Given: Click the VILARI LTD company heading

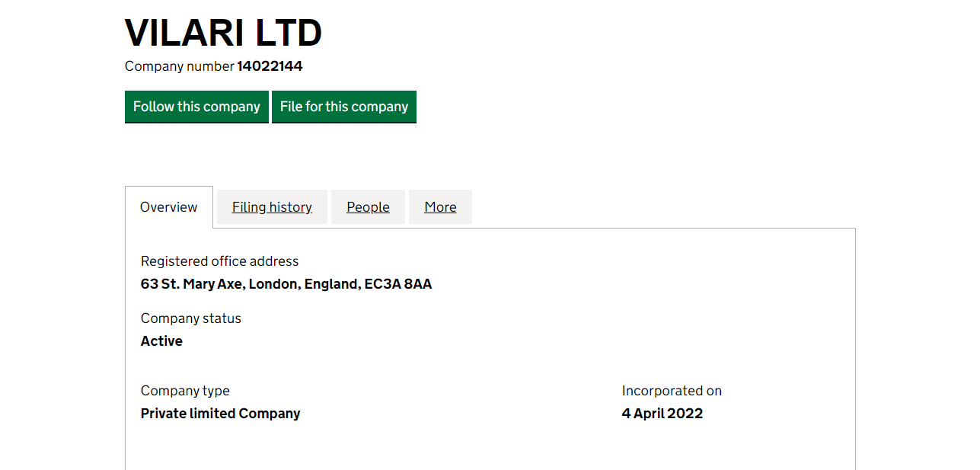Looking at the screenshot, I should pyautogui.click(x=223, y=34).
